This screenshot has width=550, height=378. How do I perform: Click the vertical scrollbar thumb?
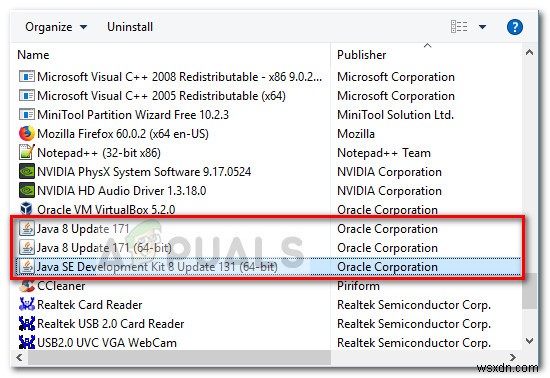[530, 291]
